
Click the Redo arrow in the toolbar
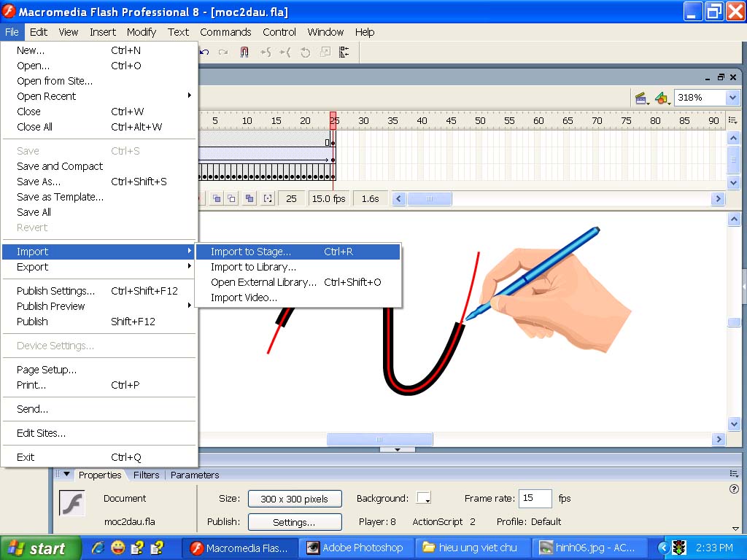[223, 52]
